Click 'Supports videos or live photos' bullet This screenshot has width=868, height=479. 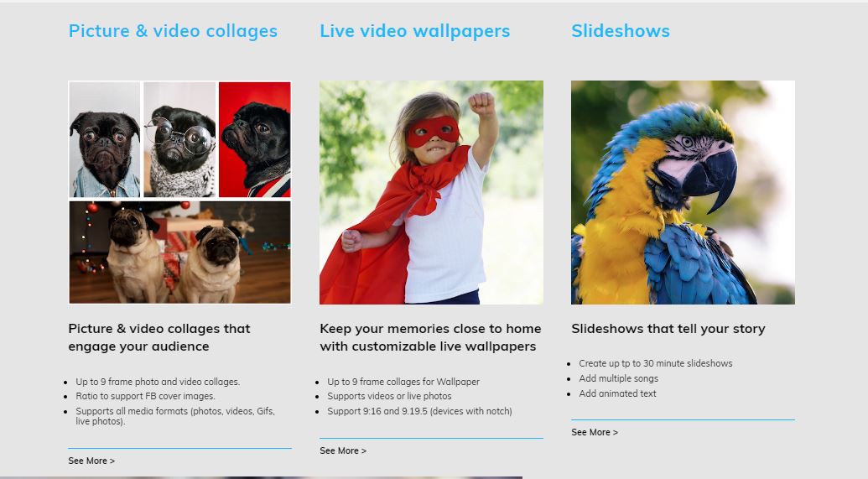(x=389, y=397)
